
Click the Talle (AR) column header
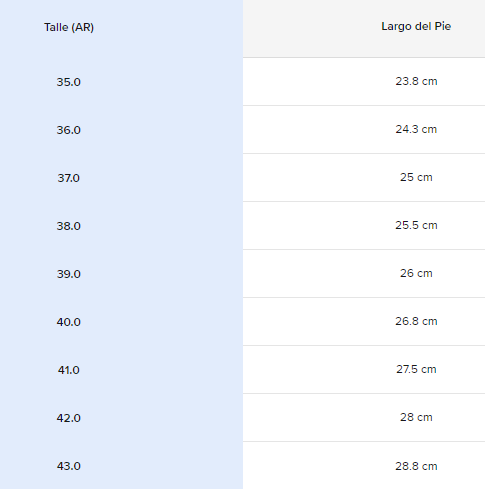coord(69,27)
